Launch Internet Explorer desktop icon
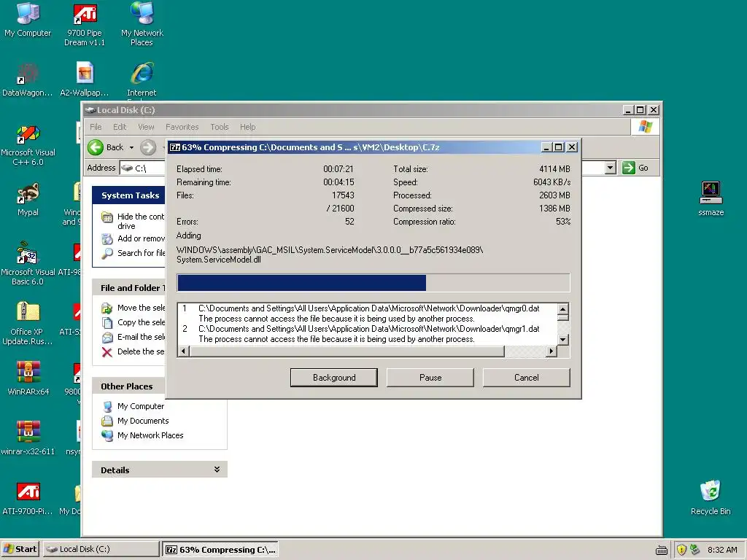The image size is (747, 560). 142,79
